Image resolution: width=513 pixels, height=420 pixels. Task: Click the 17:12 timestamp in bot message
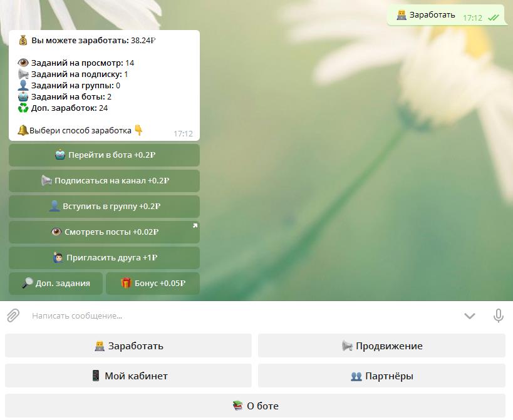183,133
